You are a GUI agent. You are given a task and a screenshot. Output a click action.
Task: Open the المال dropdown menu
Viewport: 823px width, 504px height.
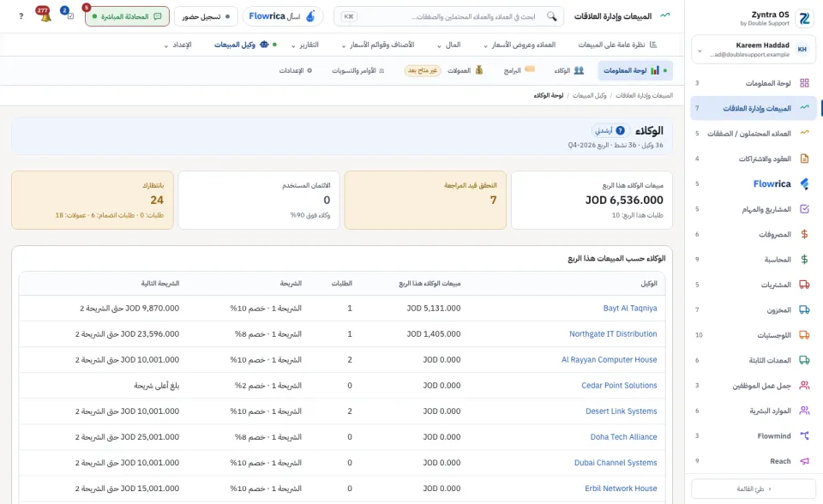[449, 45]
